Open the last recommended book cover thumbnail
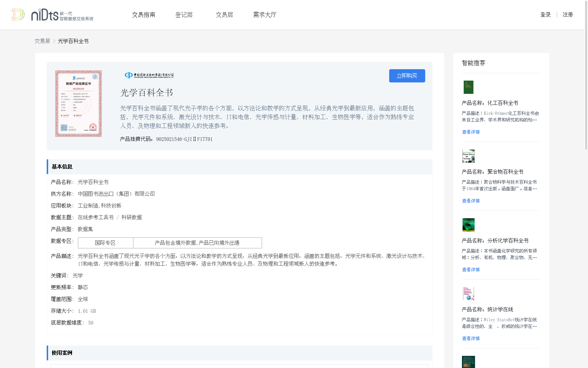The width and height of the screenshot is (588, 368). tap(469, 362)
